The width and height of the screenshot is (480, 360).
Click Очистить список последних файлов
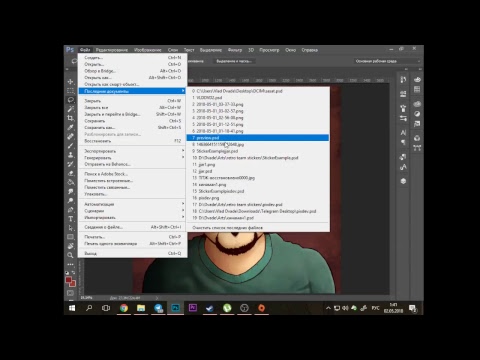(258, 228)
